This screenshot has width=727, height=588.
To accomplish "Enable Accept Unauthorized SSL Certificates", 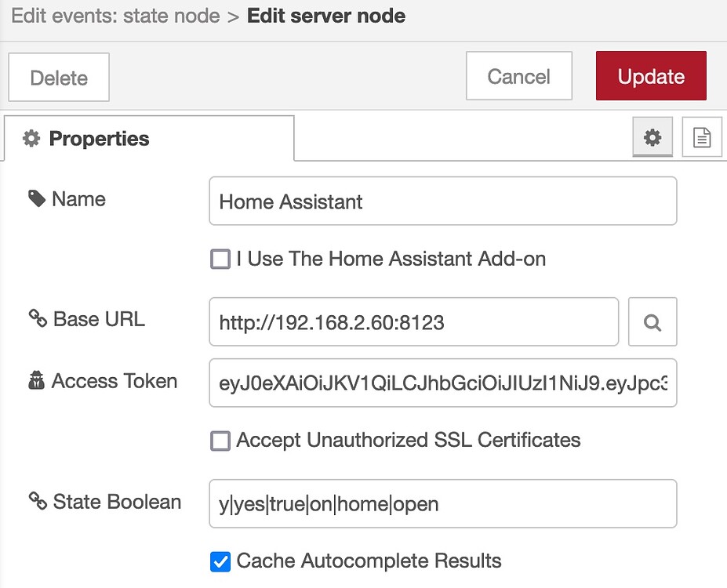I will tap(220, 441).
